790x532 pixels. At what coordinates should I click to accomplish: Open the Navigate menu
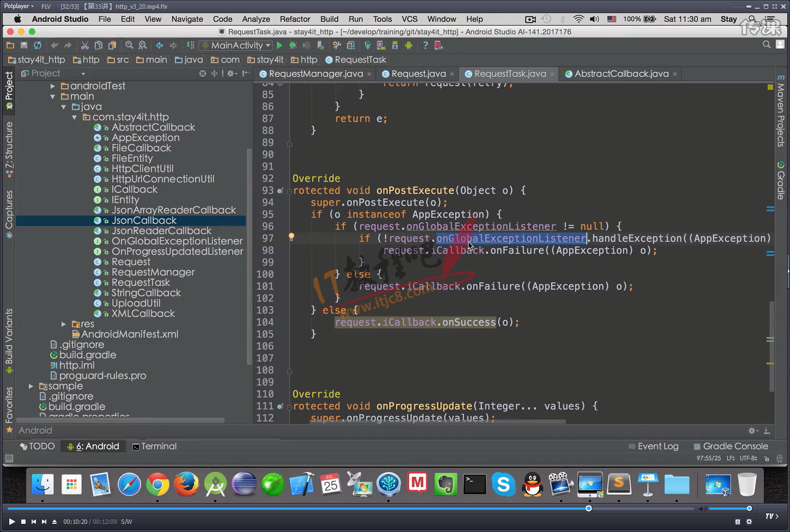187,19
